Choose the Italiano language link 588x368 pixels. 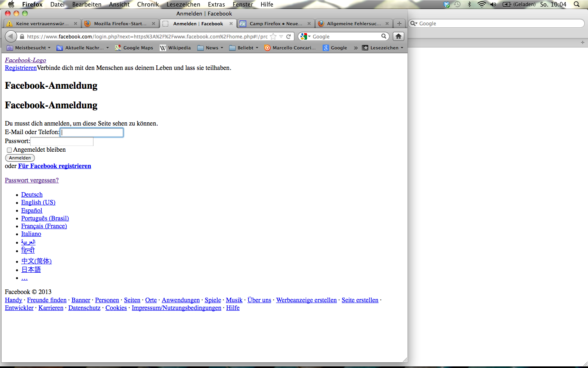[31, 234]
